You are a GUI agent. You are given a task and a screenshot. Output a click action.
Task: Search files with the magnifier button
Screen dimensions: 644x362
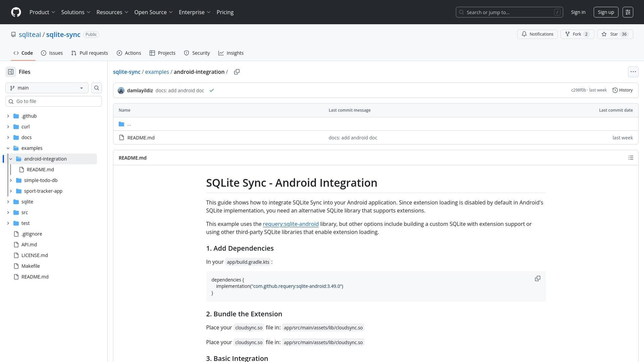coord(97,88)
